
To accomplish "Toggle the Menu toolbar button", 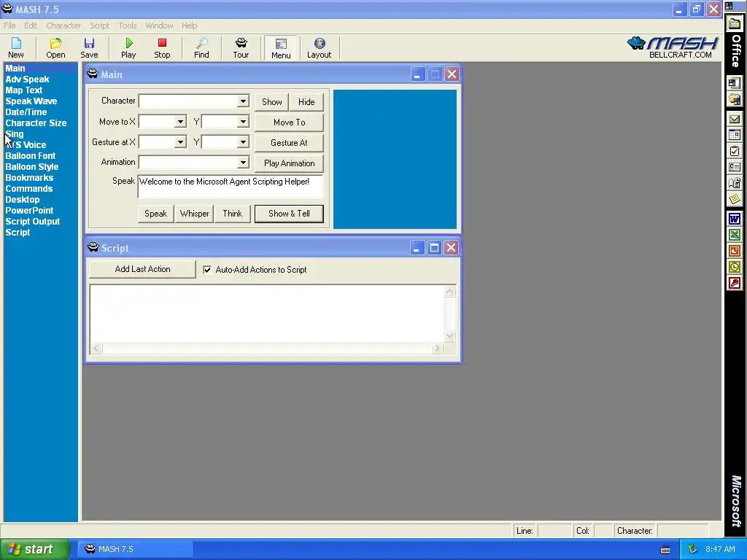I will (281, 48).
